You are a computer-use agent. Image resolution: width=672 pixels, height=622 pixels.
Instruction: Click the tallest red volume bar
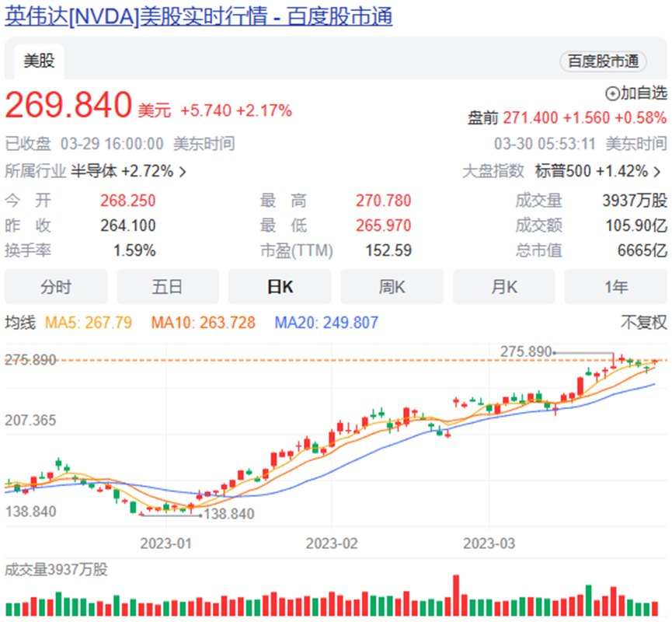[x=456, y=596]
